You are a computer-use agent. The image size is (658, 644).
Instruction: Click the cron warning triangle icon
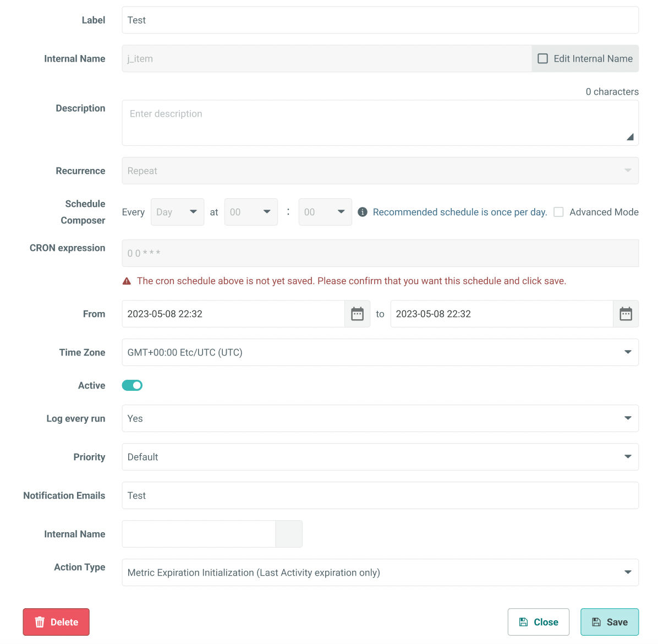pos(127,281)
